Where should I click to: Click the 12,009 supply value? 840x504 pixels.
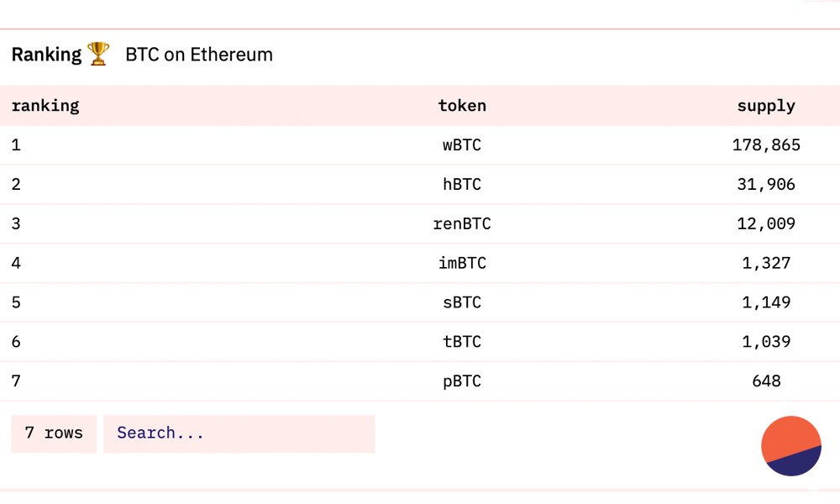(766, 224)
